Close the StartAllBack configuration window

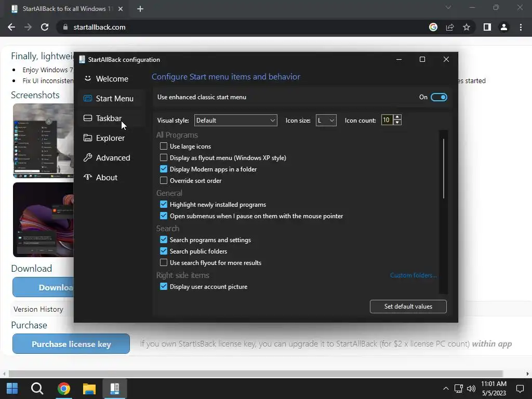click(446, 59)
